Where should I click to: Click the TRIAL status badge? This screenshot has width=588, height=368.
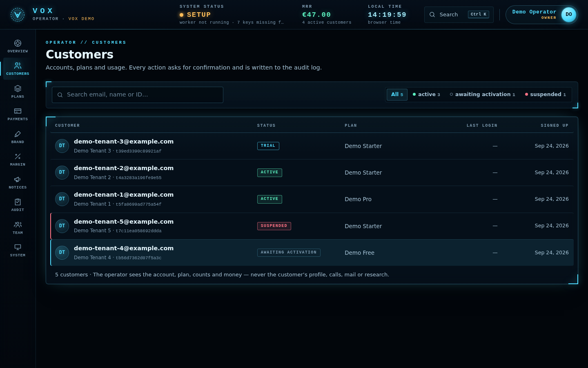tap(268, 146)
